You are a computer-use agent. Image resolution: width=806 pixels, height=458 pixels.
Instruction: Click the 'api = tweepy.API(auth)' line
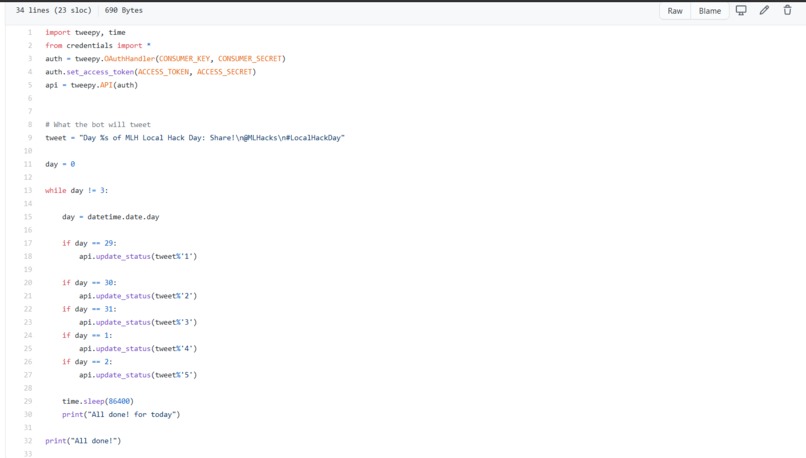(91, 85)
